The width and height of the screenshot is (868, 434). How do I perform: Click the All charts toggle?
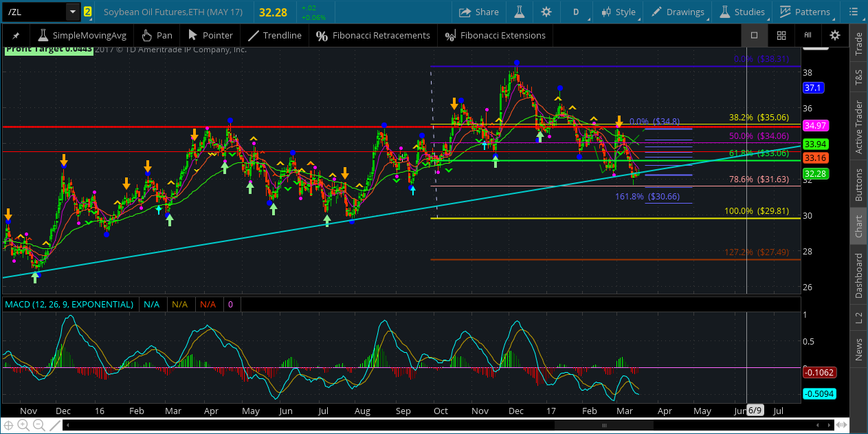(808, 35)
